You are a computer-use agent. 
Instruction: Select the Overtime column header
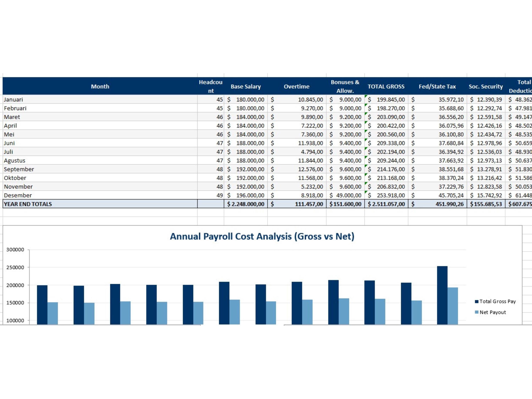(297, 86)
